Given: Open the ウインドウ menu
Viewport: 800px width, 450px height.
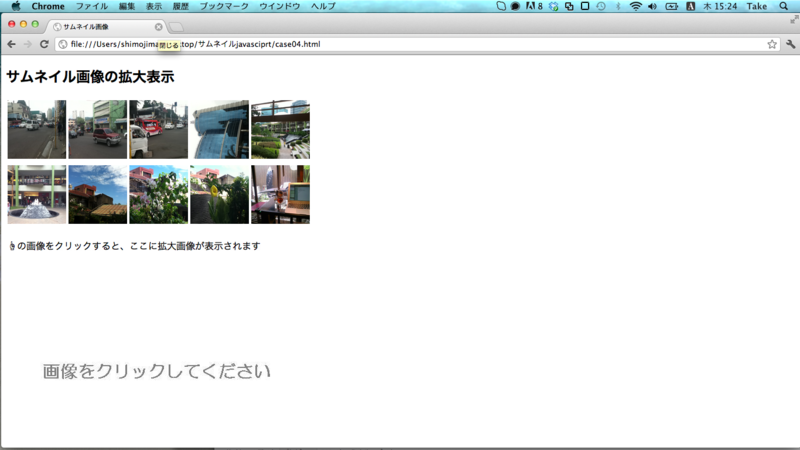Looking at the screenshot, I should pos(280,6).
